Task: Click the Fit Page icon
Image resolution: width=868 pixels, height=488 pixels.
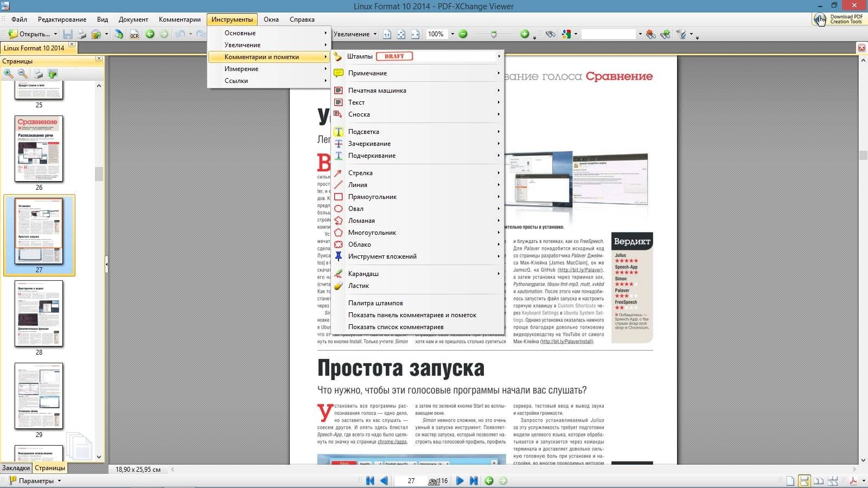Action: pos(401,34)
